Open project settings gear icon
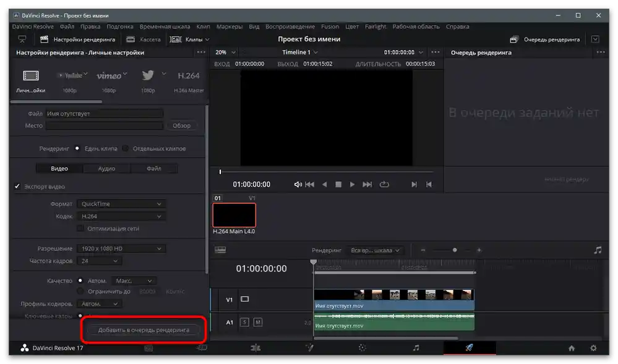 (x=593, y=349)
